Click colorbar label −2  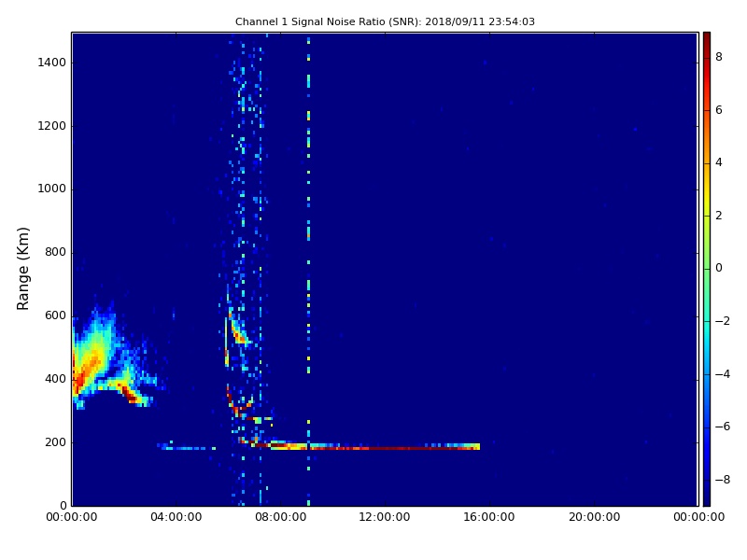click(x=723, y=321)
